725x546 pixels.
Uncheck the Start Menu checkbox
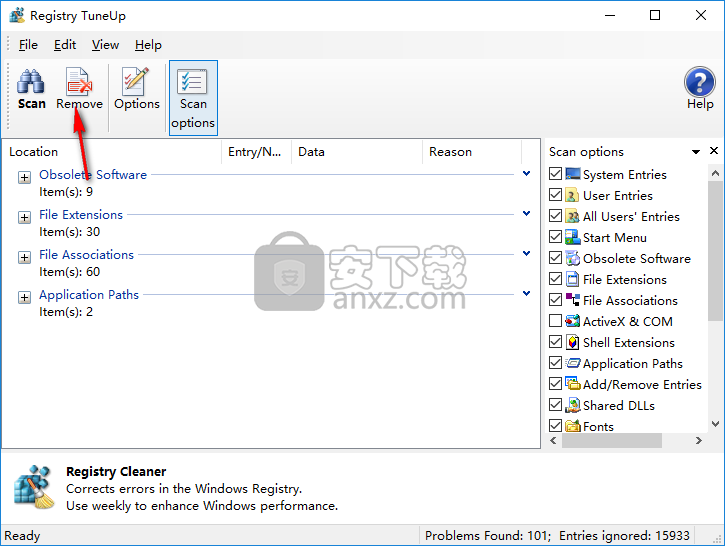(x=555, y=237)
